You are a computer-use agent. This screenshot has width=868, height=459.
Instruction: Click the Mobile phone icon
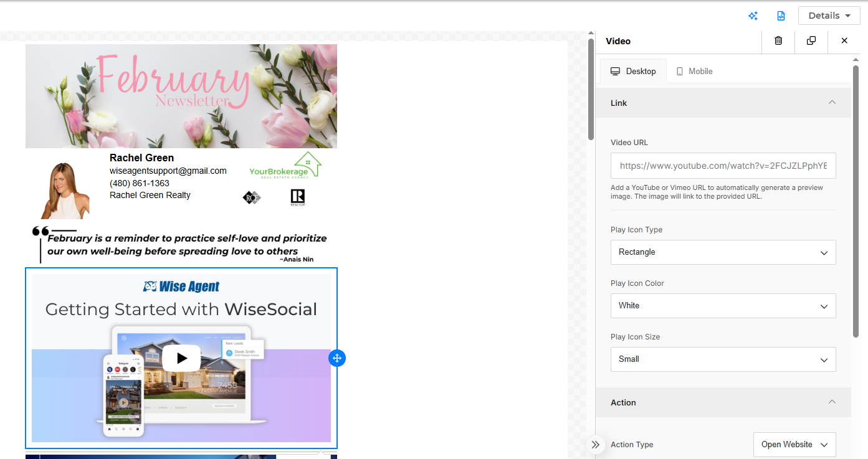[680, 71]
